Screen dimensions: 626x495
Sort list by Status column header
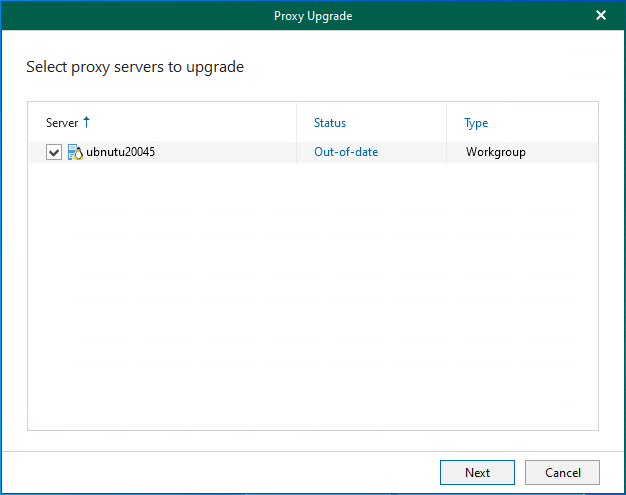pos(330,123)
